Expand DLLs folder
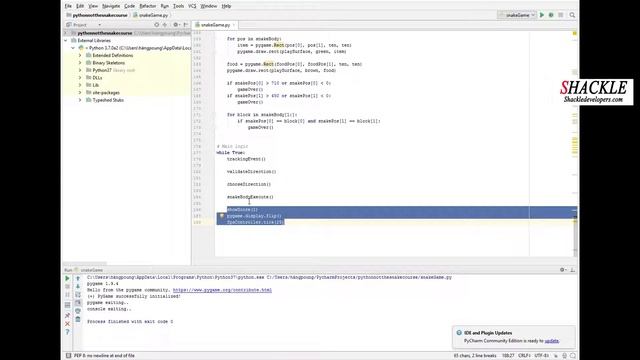Viewport: 640px width, 360px height. 80,78
